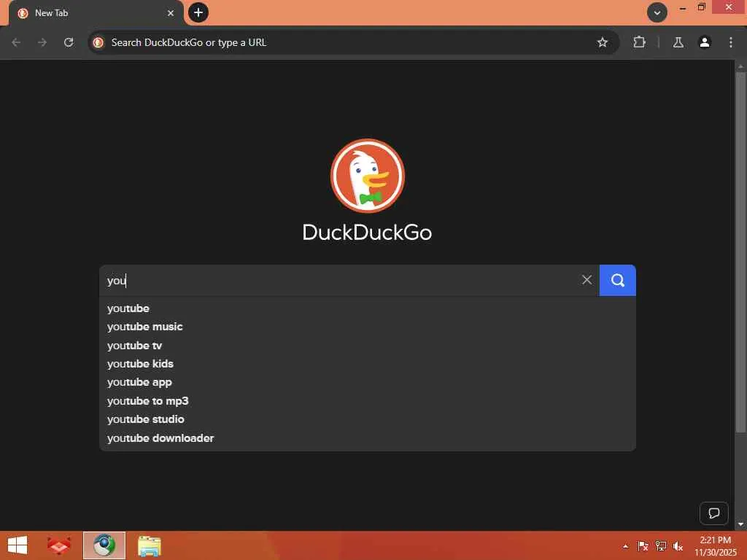
Task: Reload the page with the refresh icon
Action: click(69, 42)
